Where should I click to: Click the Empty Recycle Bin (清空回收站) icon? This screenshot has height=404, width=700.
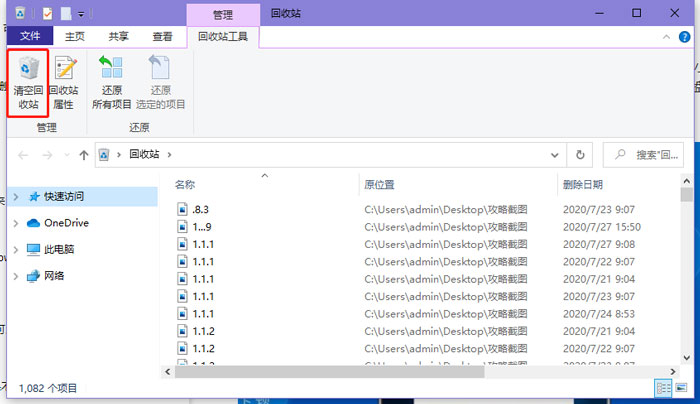click(x=28, y=84)
